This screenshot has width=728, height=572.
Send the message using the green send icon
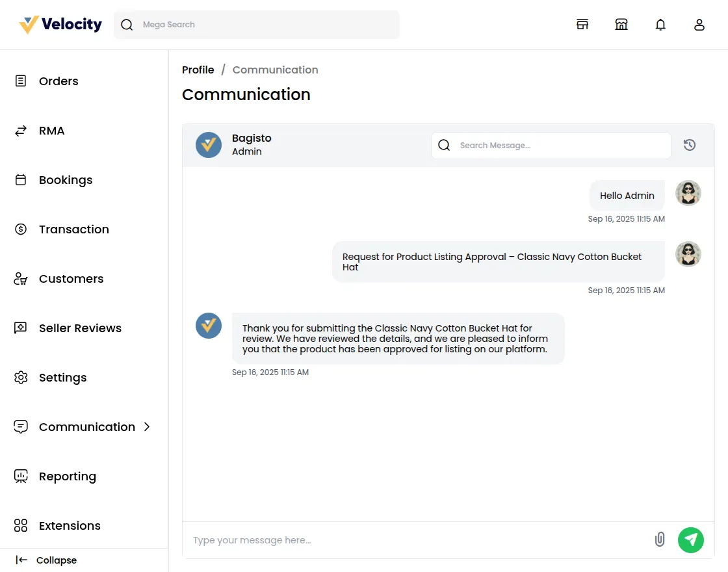tap(691, 540)
